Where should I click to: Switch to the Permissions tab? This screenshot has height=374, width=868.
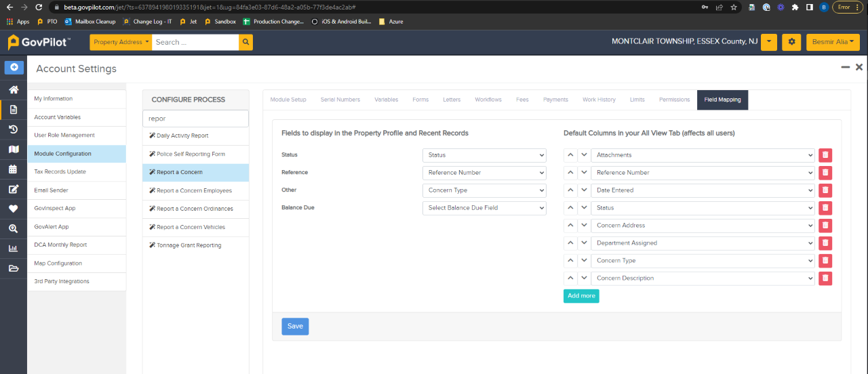674,100
